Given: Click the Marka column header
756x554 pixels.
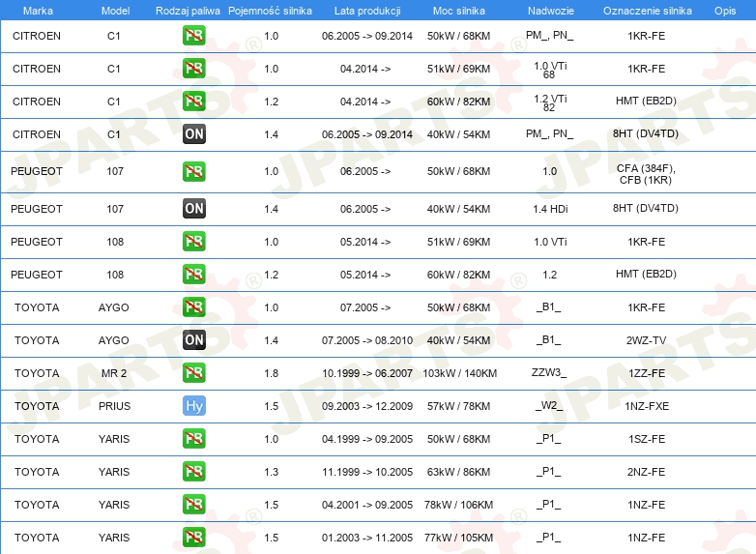Looking at the screenshot, I should tap(38, 11).
